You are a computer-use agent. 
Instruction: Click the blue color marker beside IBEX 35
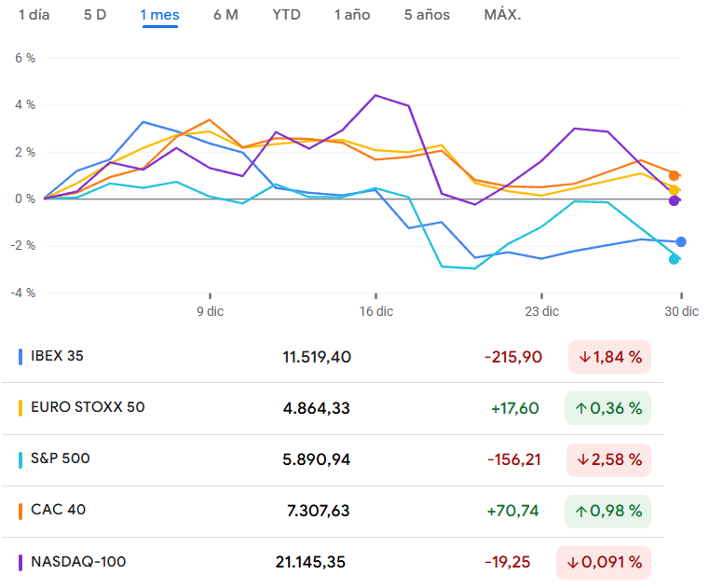pos(20,356)
